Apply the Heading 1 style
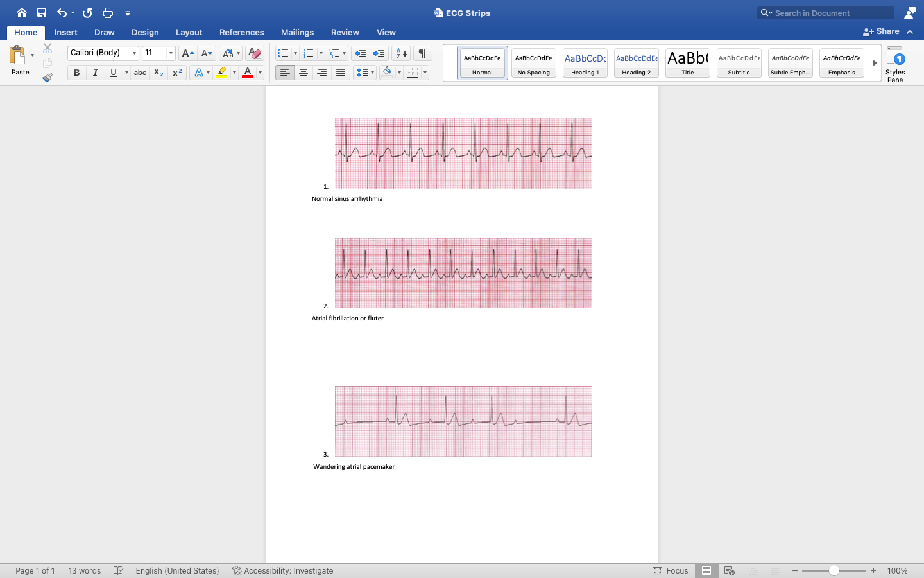Screen dimensions: 924x578 click(585, 63)
